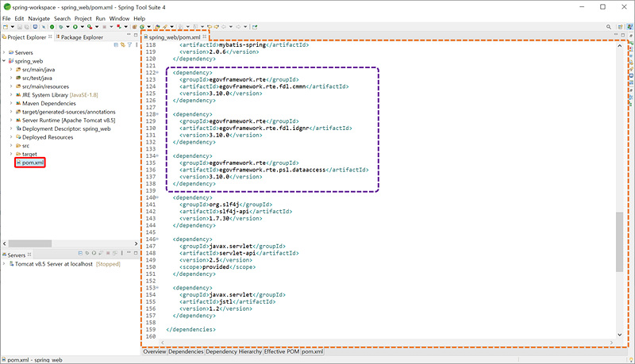Open dropdown arrow next to New icon
Image resolution: width=635 pixels, height=364 pixels.
13,27
